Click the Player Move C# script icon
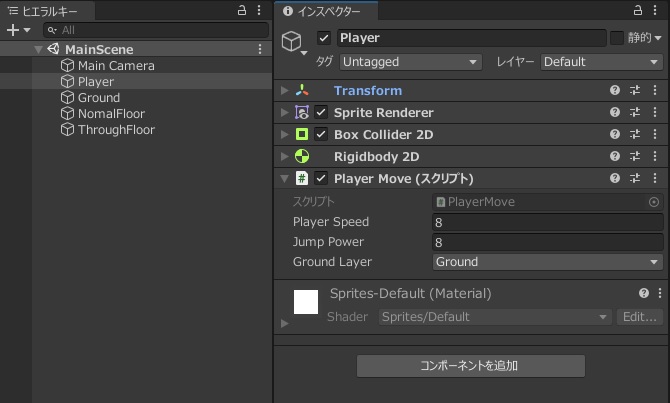The width and height of the screenshot is (670, 403). tap(302, 178)
